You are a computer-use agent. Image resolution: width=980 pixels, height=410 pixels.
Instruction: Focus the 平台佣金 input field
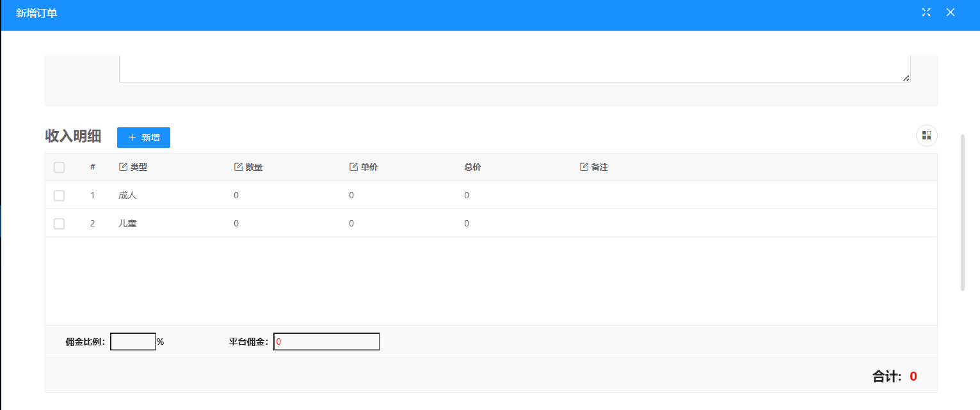(x=326, y=342)
